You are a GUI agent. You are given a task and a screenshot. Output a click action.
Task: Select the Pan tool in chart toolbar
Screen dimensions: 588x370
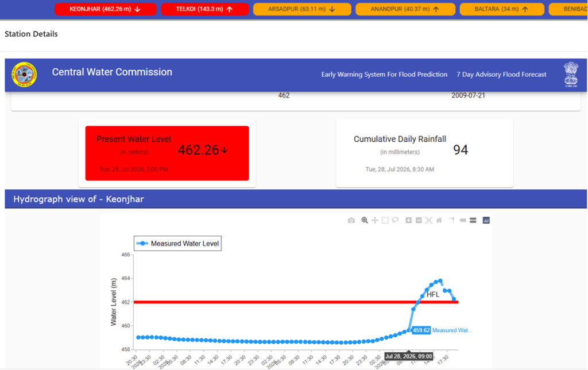(374, 220)
